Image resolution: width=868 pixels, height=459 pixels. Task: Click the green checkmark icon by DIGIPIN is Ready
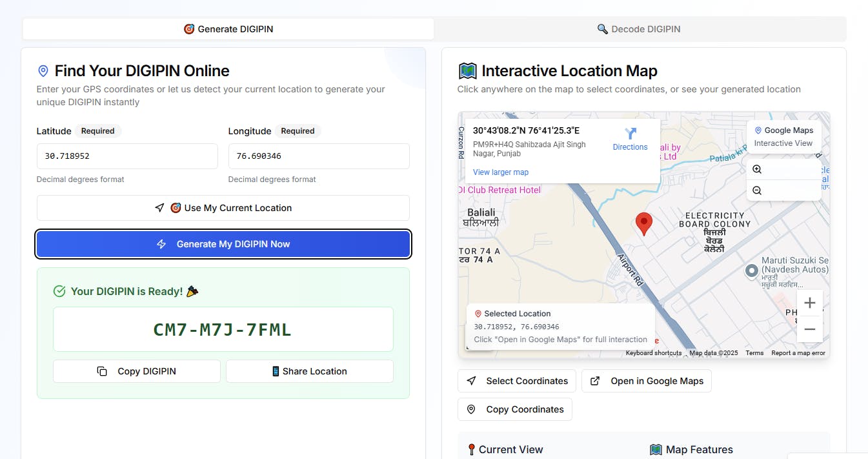click(x=59, y=291)
